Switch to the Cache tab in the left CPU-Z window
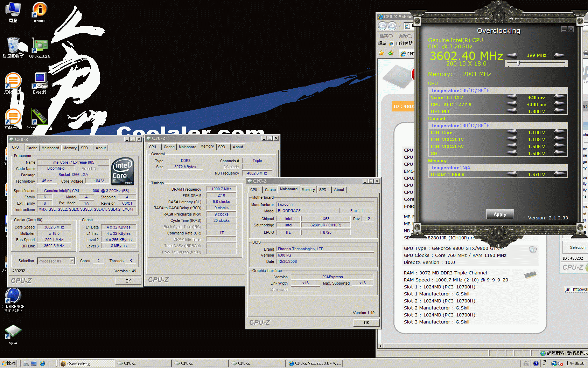This screenshot has height=368, width=588. coord(32,148)
